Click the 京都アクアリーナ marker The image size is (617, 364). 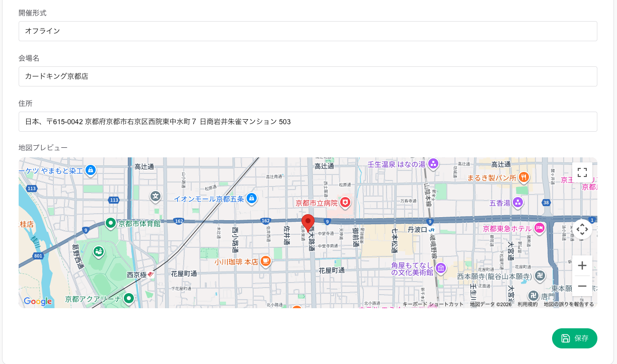tap(129, 299)
